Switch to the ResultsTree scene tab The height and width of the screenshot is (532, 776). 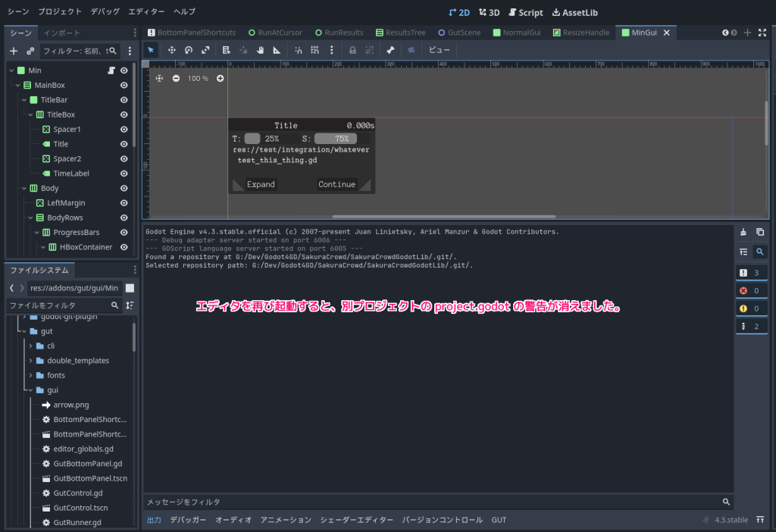click(400, 33)
